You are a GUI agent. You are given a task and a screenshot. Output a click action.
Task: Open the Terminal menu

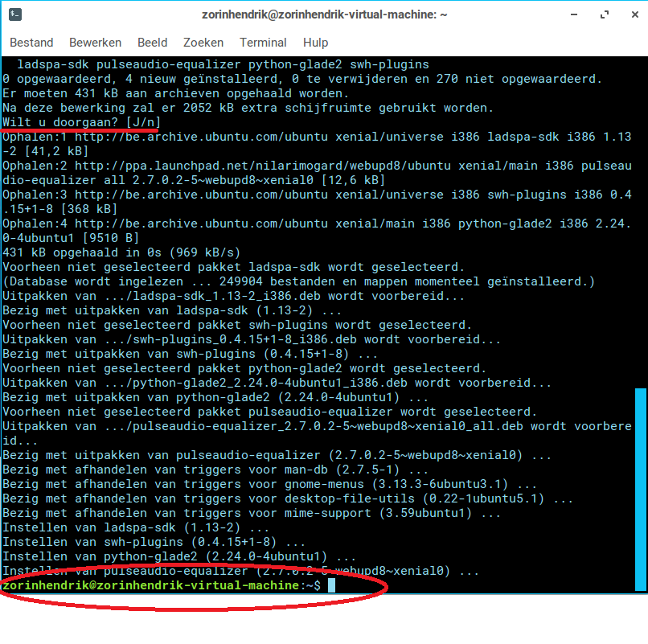(263, 43)
